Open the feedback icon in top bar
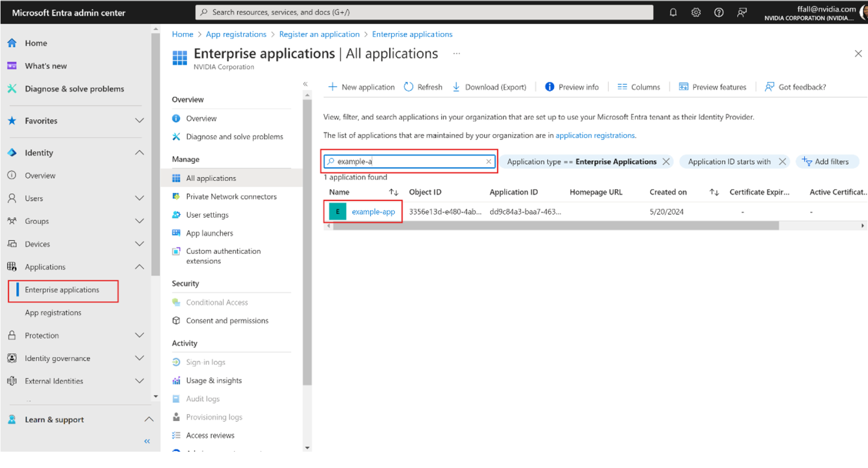The height and width of the screenshot is (468, 868). coord(742,13)
